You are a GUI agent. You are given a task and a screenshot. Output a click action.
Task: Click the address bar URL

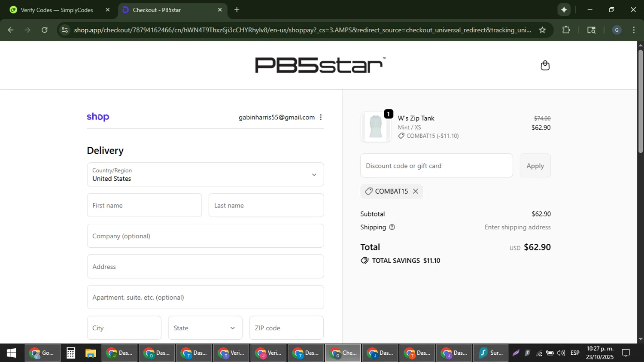(x=302, y=30)
